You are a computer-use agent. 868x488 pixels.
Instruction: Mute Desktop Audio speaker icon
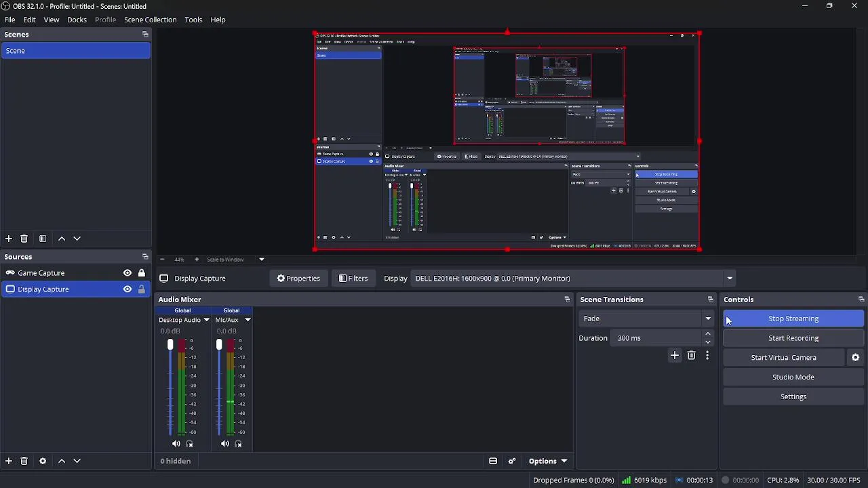click(176, 445)
